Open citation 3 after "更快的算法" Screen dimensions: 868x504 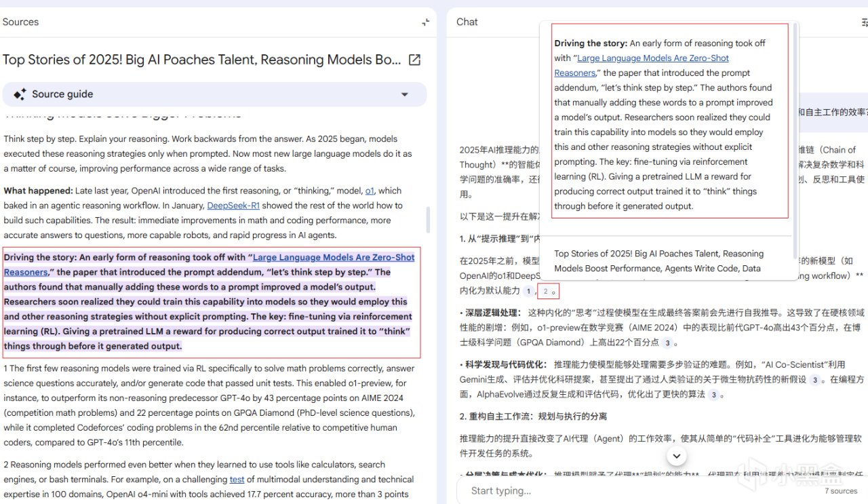click(x=713, y=395)
